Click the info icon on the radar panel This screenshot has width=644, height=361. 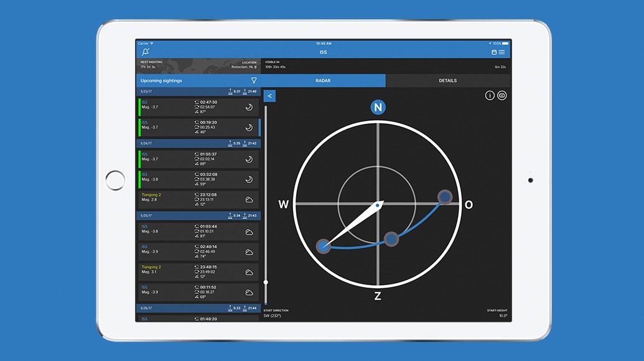pyautogui.click(x=489, y=95)
